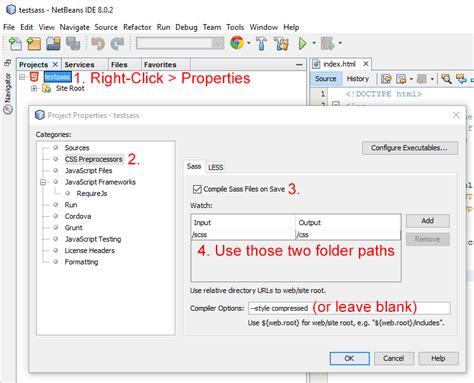Click the green Run Project icon

pos(302,43)
